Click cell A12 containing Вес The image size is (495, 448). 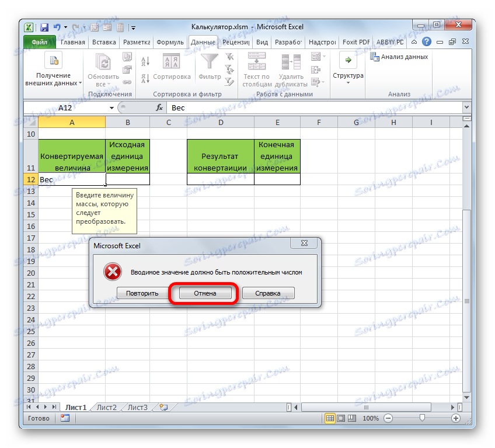(x=72, y=179)
